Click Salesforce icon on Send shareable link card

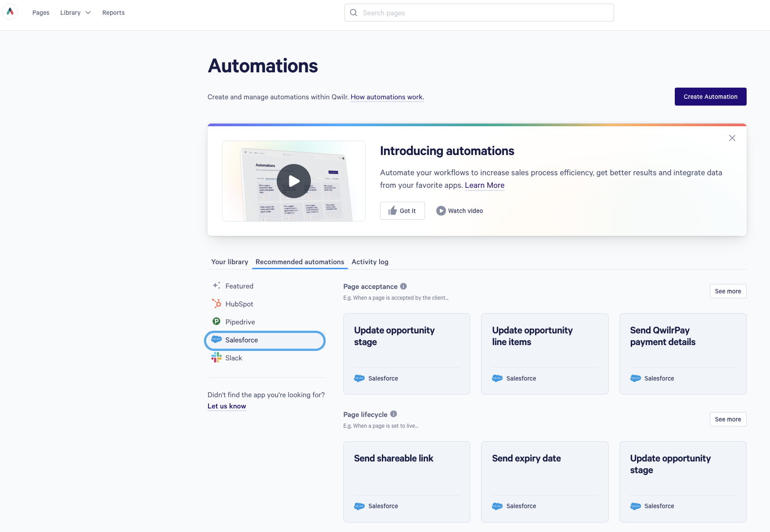[359, 506]
